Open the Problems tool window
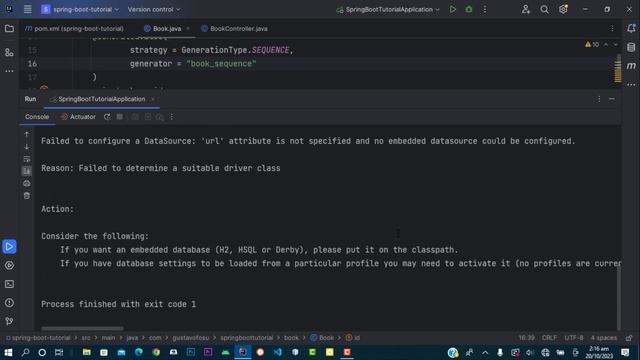This screenshot has height=360, width=640. tap(9, 303)
